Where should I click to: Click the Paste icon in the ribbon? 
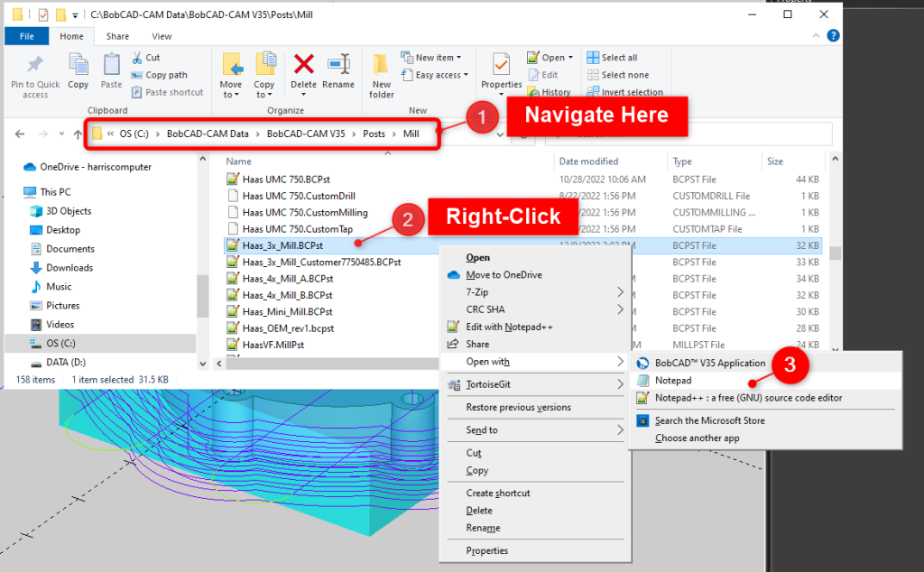point(111,66)
